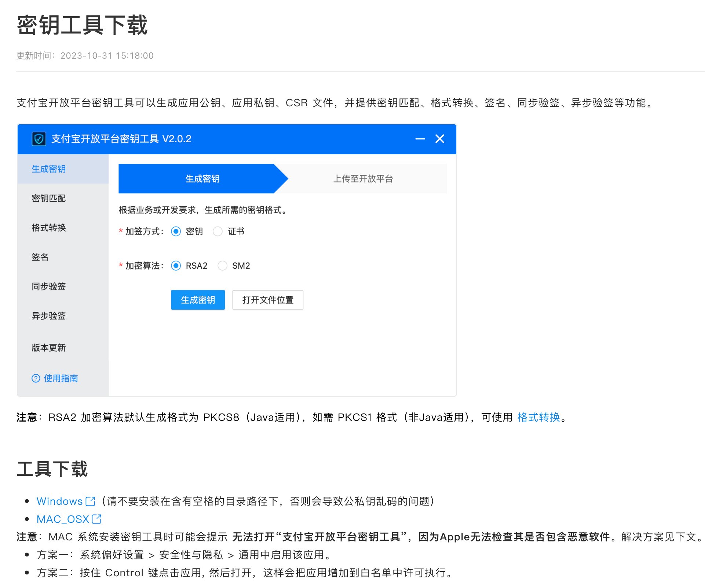Follow the 格式转换 hyperlink in the note

pyautogui.click(x=538, y=417)
